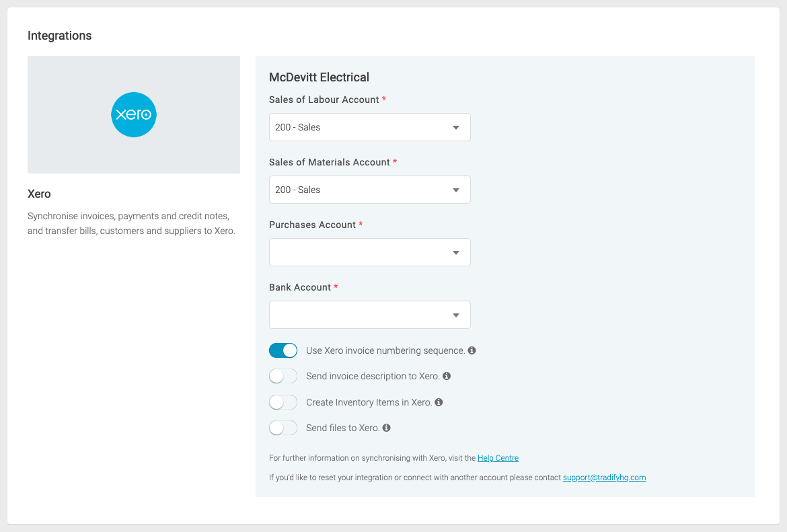
Task: Click the Xero integration name text
Action: tap(39, 194)
